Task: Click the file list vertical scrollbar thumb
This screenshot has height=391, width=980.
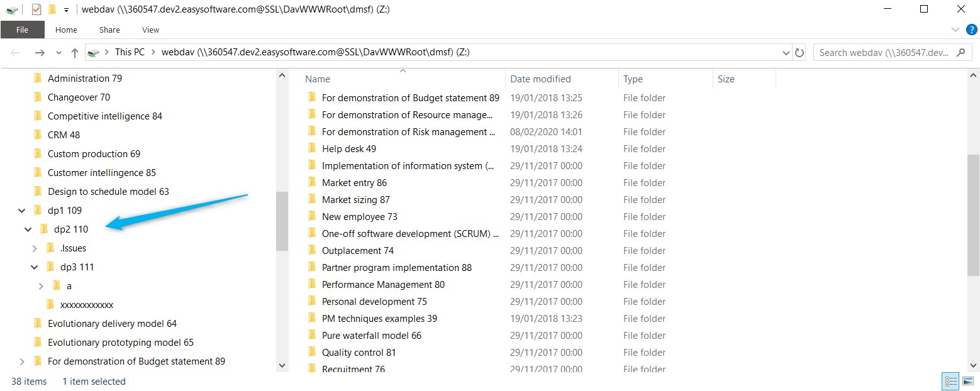Action: (973, 214)
